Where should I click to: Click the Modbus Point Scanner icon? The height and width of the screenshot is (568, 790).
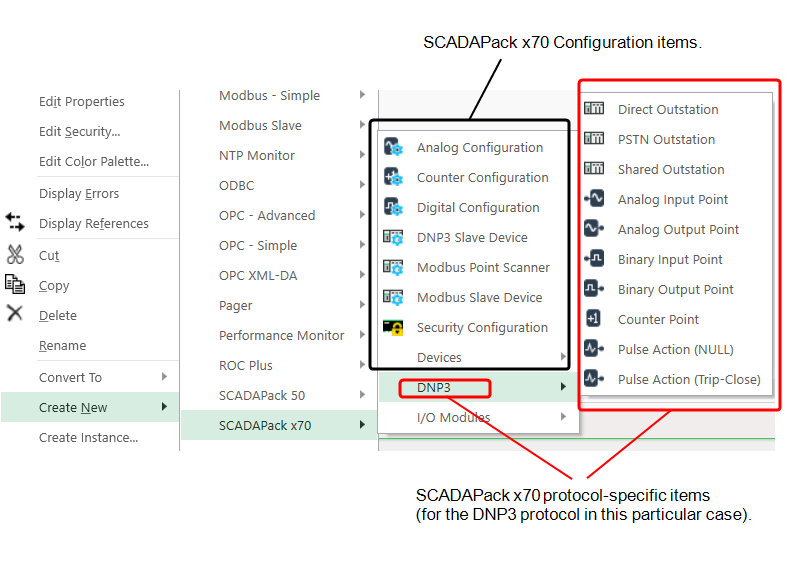click(393, 267)
